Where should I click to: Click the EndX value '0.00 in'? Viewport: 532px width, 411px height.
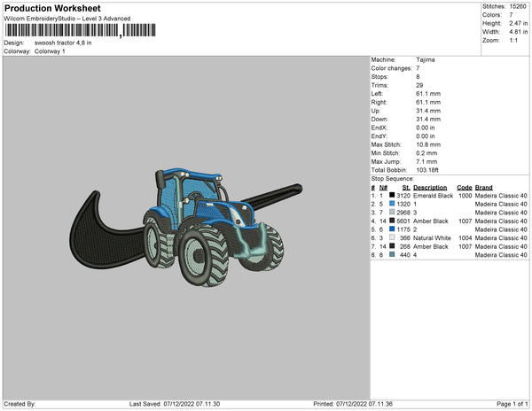(426, 128)
